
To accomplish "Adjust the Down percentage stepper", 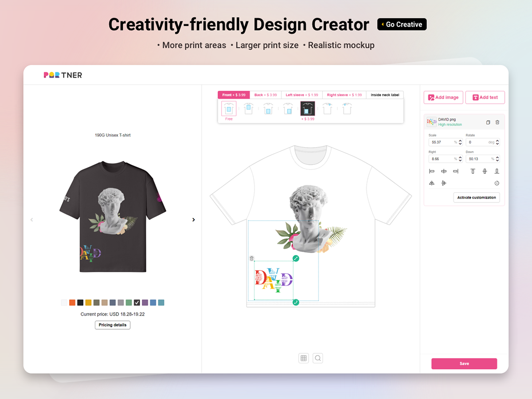I will [x=497, y=159].
